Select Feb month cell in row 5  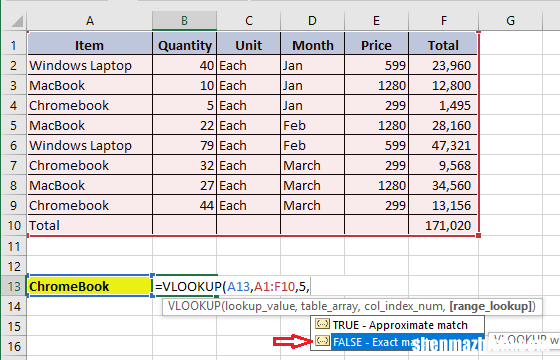coord(312,125)
